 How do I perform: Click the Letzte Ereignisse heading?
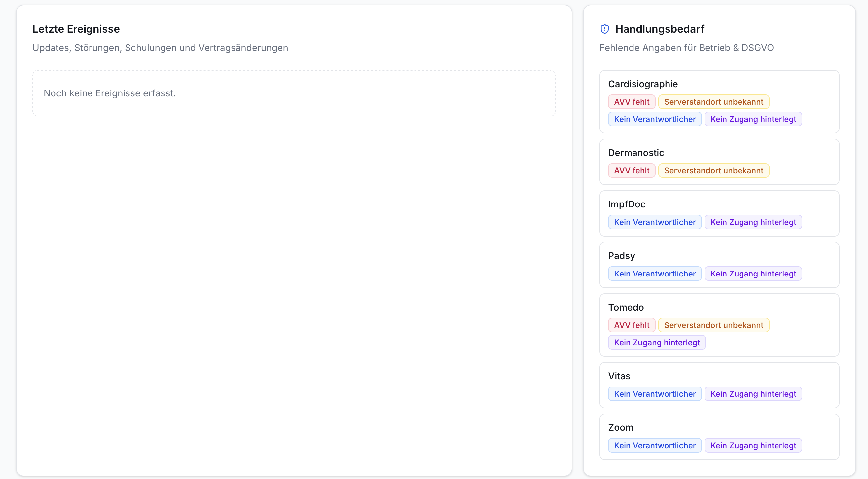pos(76,29)
